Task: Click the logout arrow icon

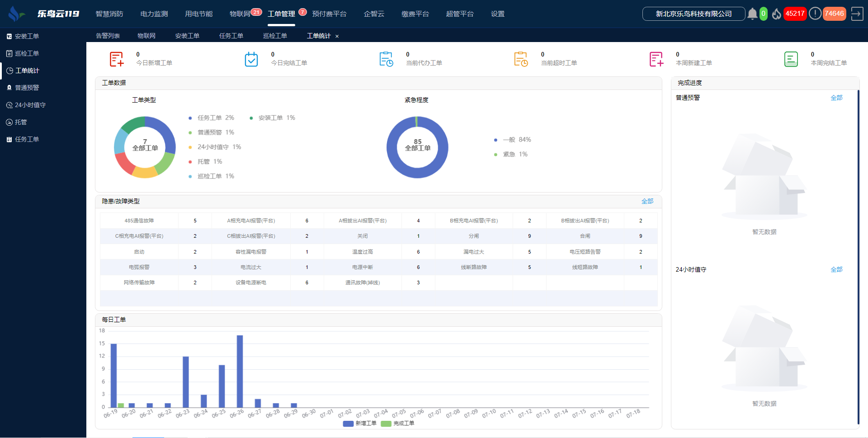Action: (857, 14)
